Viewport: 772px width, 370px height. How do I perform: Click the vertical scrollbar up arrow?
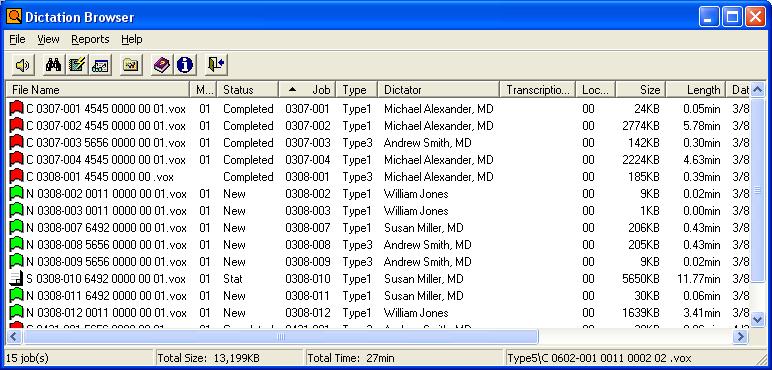758,90
